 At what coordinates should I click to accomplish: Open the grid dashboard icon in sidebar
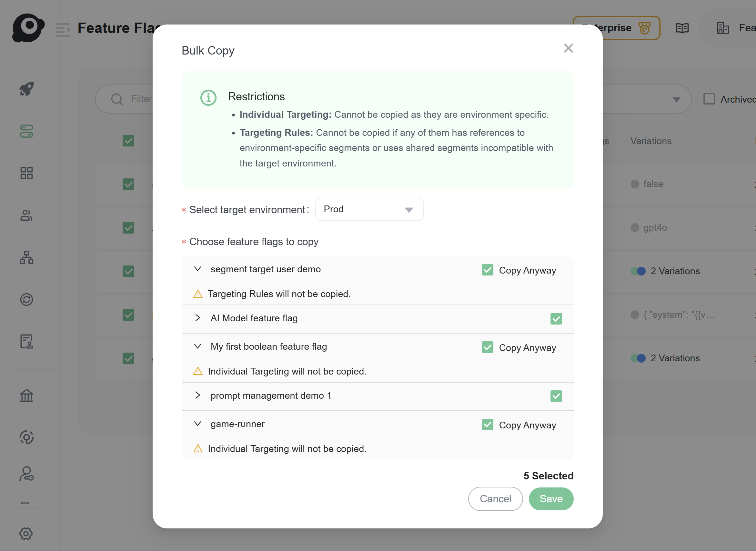point(26,173)
